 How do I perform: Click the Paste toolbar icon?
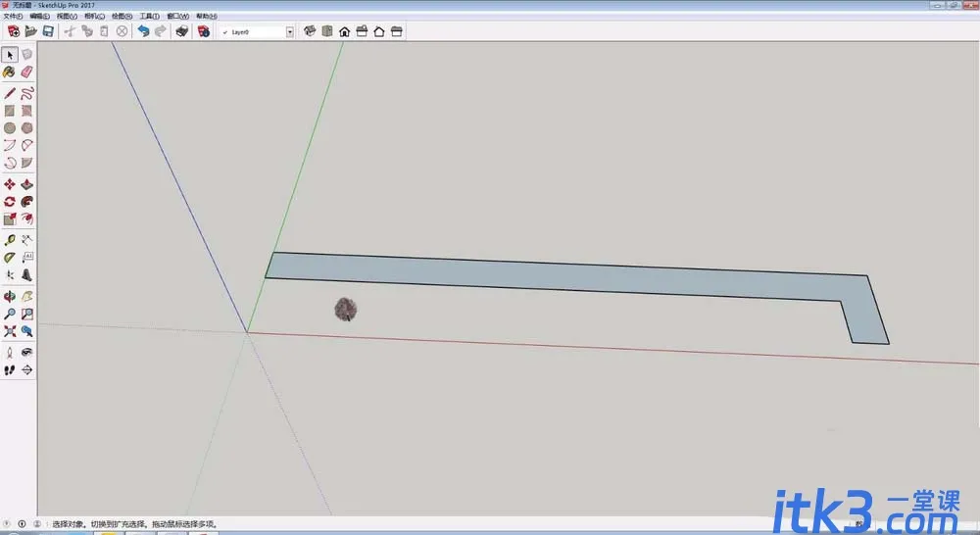(105, 31)
